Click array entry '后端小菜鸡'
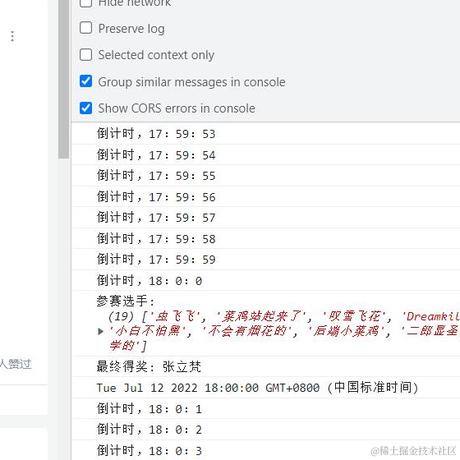This screenshot has width=460, height=460. (346, 331)
